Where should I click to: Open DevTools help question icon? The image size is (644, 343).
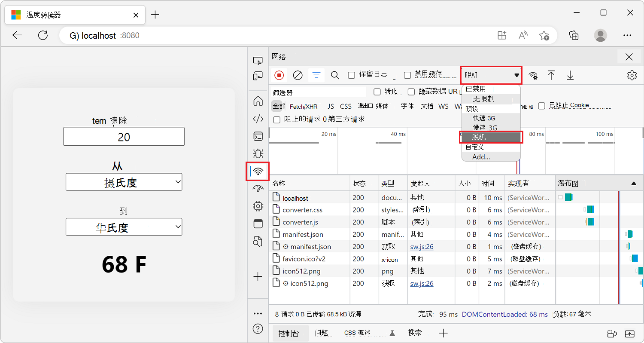click(258, 330)
